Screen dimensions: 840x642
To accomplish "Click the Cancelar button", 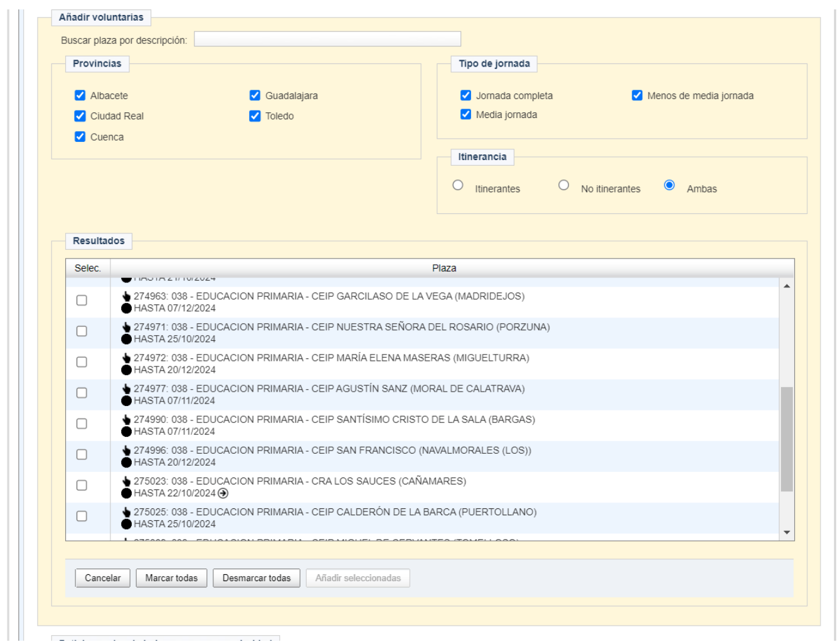I will pyautogui.click(x=103, y=578).
